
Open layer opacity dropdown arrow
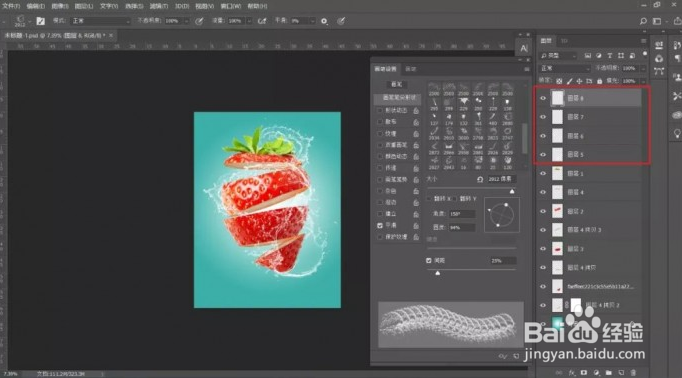(642, 68)
